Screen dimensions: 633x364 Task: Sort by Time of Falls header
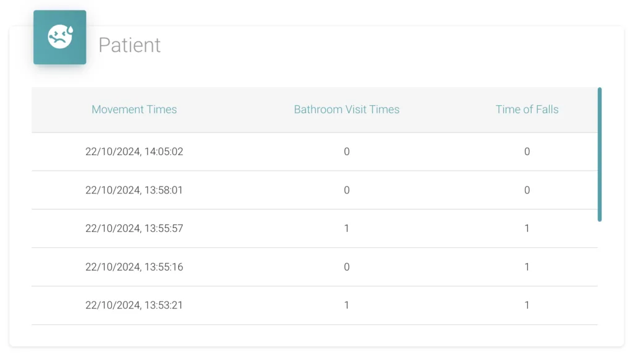click(x=527, y=109)
